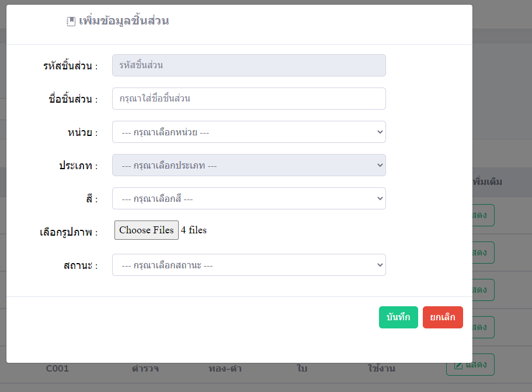Click the ตำรวจ cell in background table
This screenshot has height=392, width=532.
point(145,368)
